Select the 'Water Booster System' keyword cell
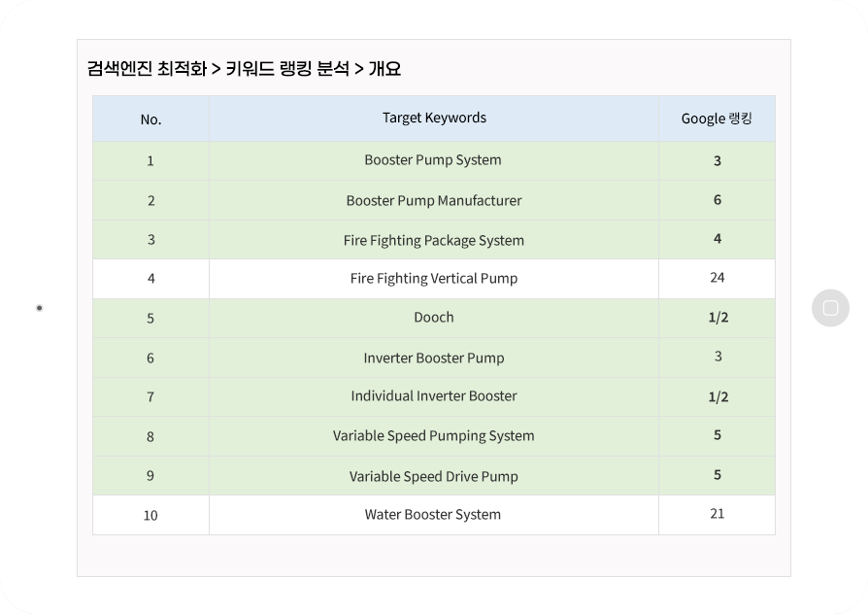This screenshot has width=868, height=614. [x=434, y=515]
